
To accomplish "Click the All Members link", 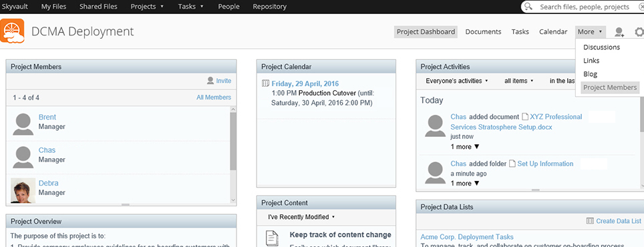I will 214,97.
